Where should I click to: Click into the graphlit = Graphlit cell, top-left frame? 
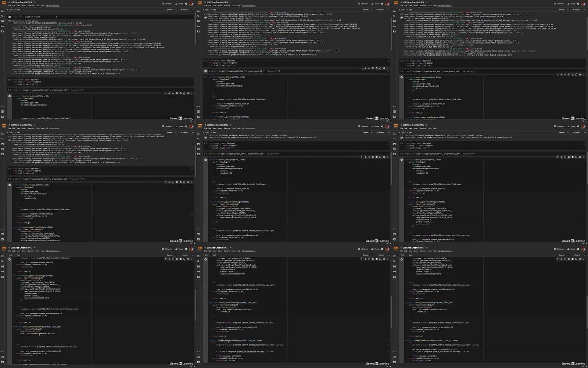point(100,90)
